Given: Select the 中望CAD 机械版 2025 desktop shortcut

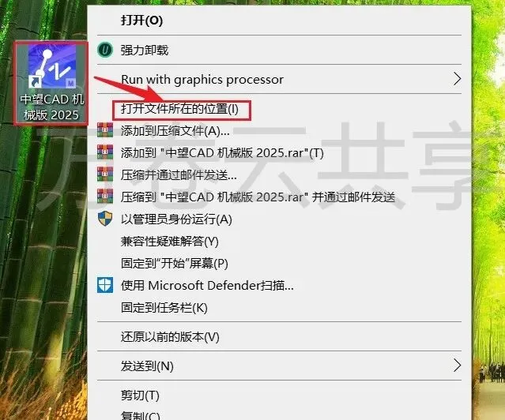Looking at the screenshot, I should pos(51,83).
